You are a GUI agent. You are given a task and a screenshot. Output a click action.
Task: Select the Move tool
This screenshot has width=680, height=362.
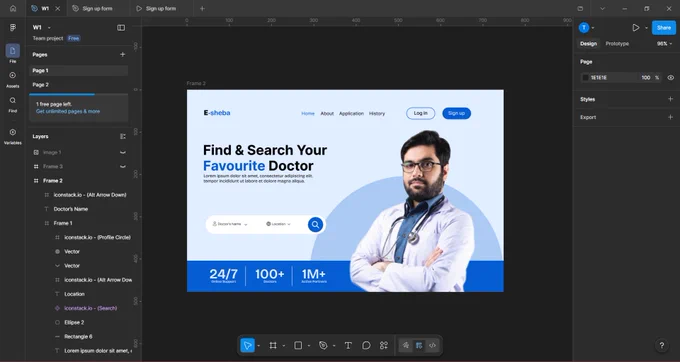[247, 346]
